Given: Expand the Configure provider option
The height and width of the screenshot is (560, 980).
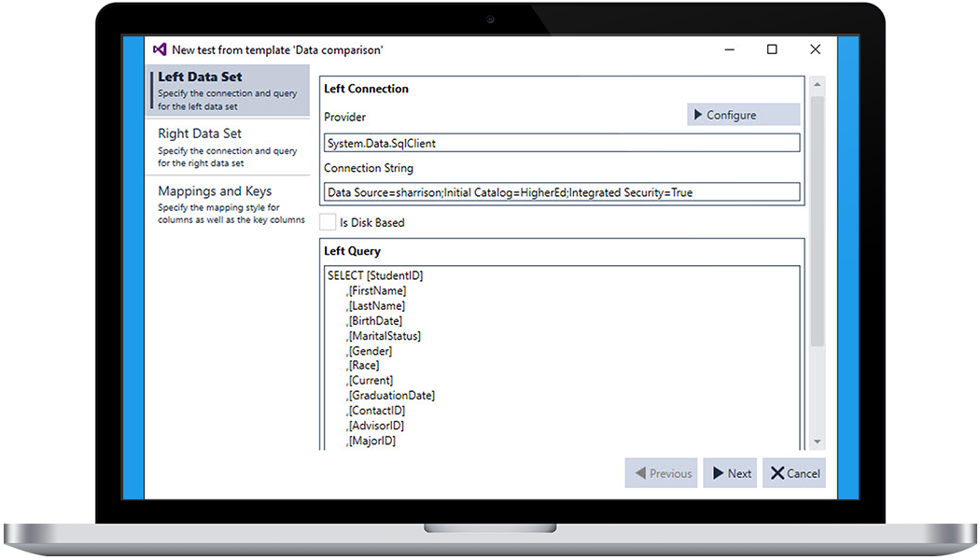Looking at the screenshot, I should tap(743, 115).
